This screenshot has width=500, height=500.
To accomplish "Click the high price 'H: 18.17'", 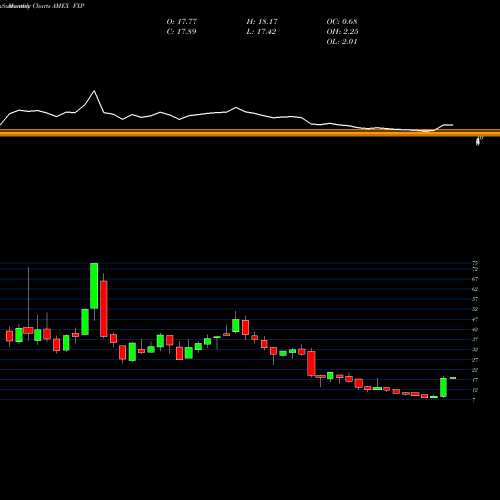I will (x=262, y=22).
